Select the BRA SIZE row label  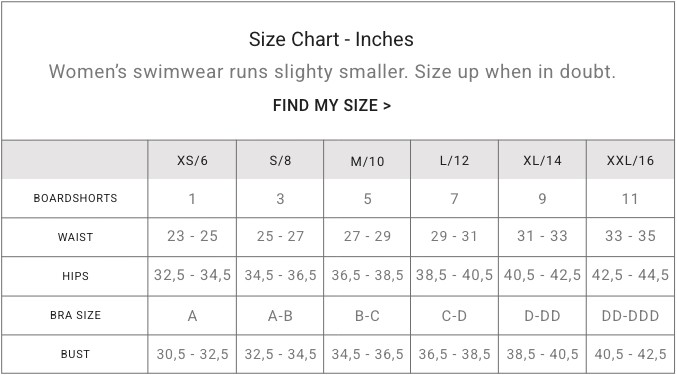[75, 315]
